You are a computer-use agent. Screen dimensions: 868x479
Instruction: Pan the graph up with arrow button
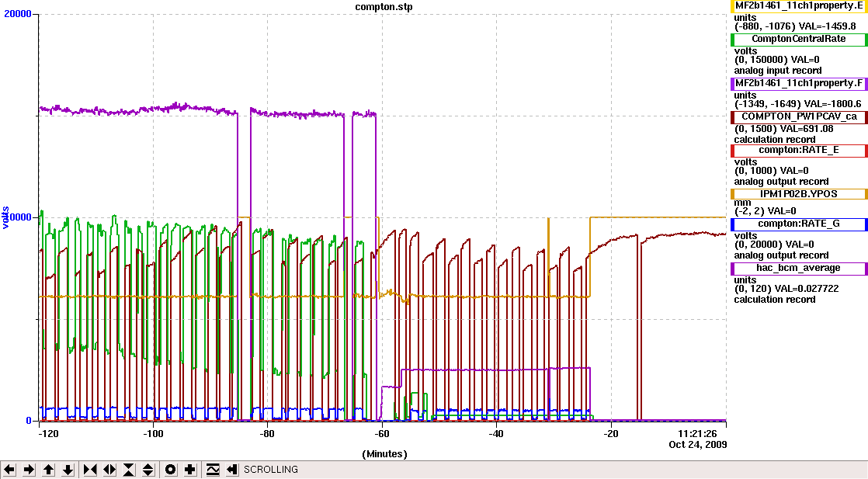click(48, 470)
